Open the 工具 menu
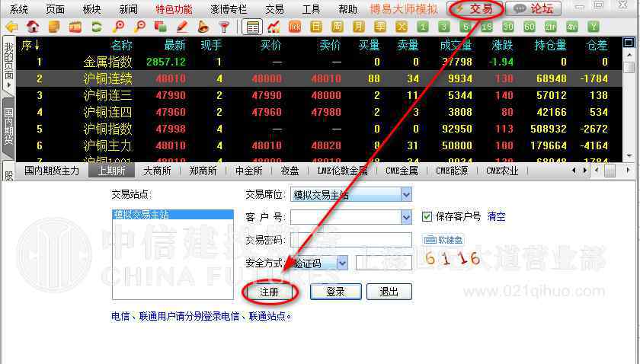Screen dimensions: 640x364 pyautogui.click(x=311, y=9)
